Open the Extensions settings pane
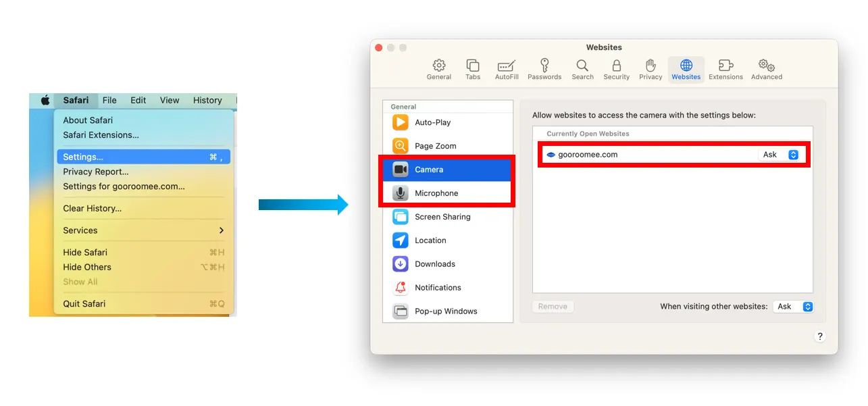The height and width of the screenshot is (406, 868). 725,70
